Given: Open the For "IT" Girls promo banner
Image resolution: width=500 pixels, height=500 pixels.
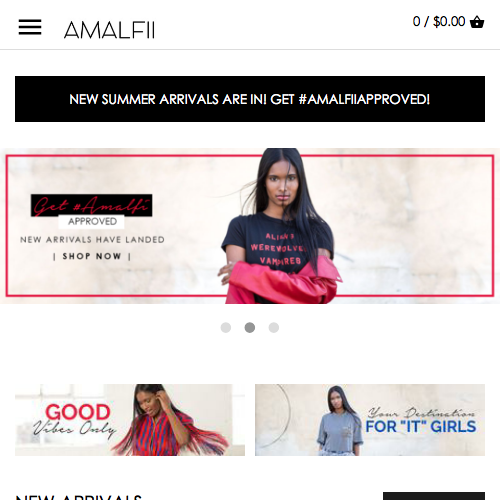Looking at the screenshot, I should pyautogui.click(x=370, y=420).
